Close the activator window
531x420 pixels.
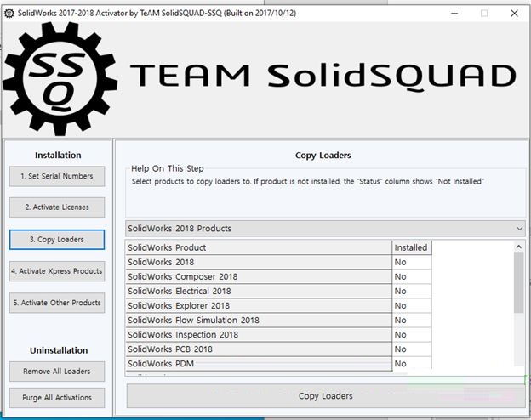(x=514, y=14)
